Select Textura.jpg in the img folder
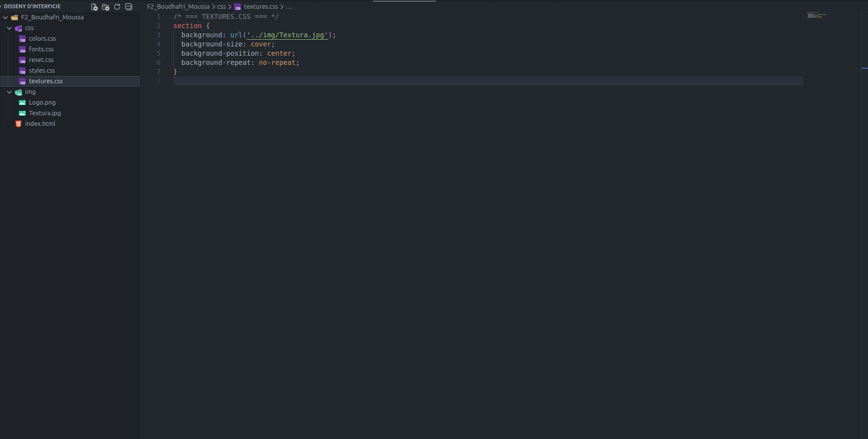 pyautogui.click(x=45, y=113)
